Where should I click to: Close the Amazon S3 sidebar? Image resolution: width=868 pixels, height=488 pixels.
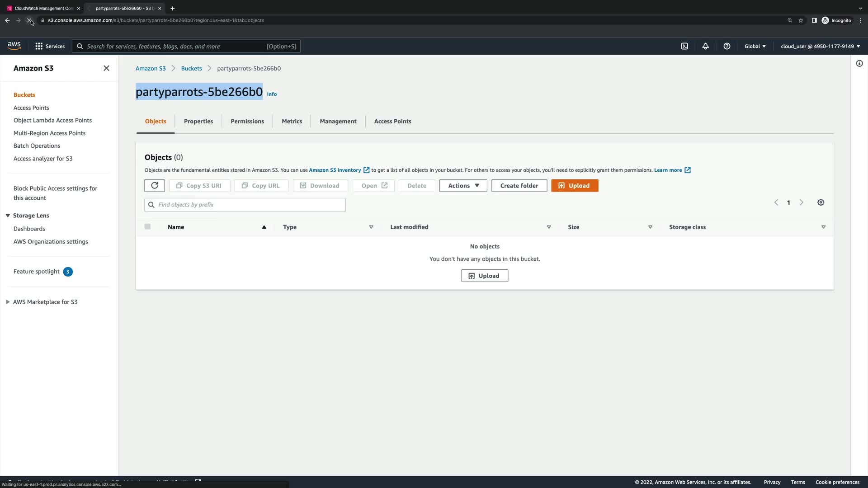pos(106,68)
